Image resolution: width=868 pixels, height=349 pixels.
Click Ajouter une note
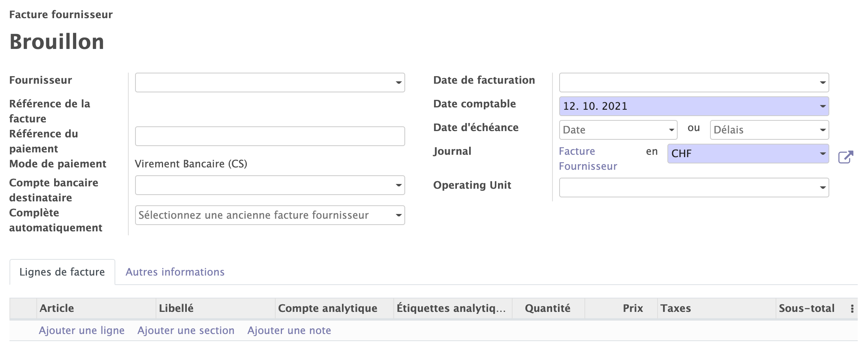(x=289, y=330)
